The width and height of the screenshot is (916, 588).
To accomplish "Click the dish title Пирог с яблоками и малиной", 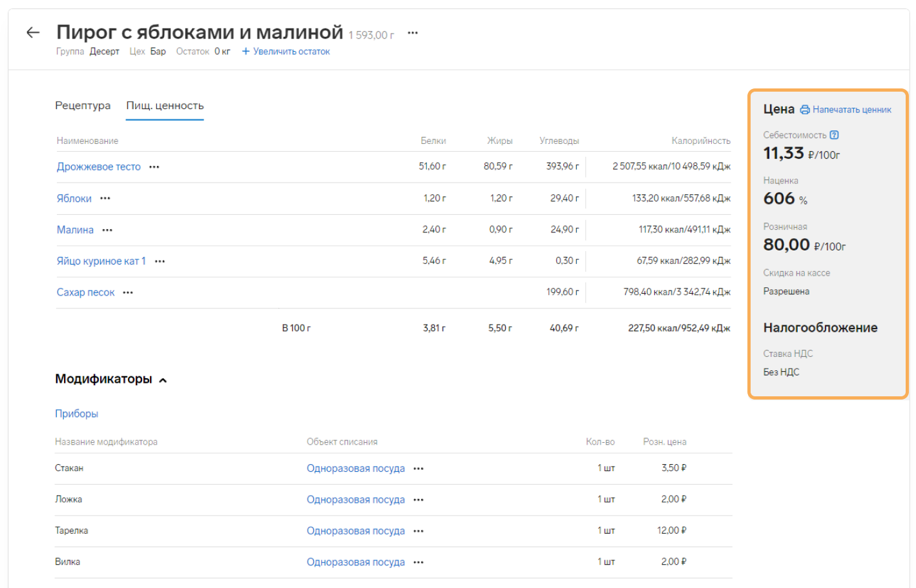I will 200,32.
